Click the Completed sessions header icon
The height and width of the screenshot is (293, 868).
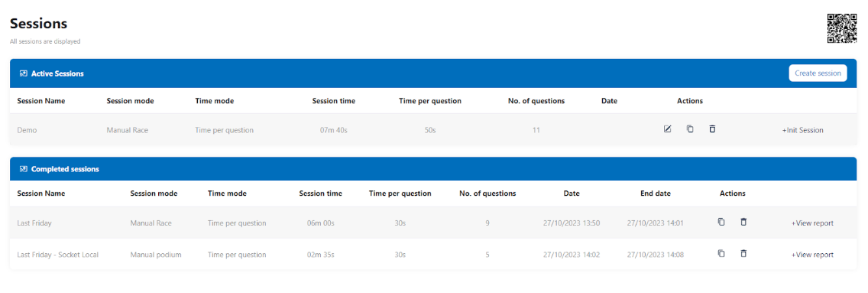pyautogui.click(x=23, y=169)
